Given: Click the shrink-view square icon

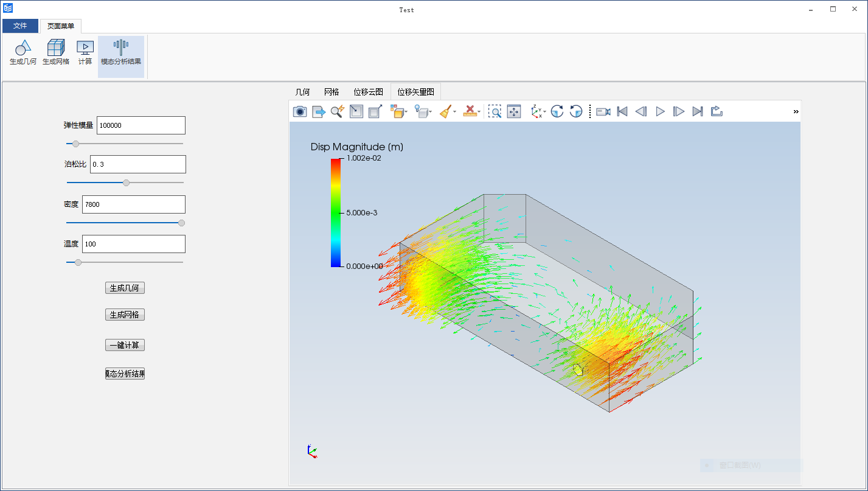Looking at the screenshot, I should [356, 111].
